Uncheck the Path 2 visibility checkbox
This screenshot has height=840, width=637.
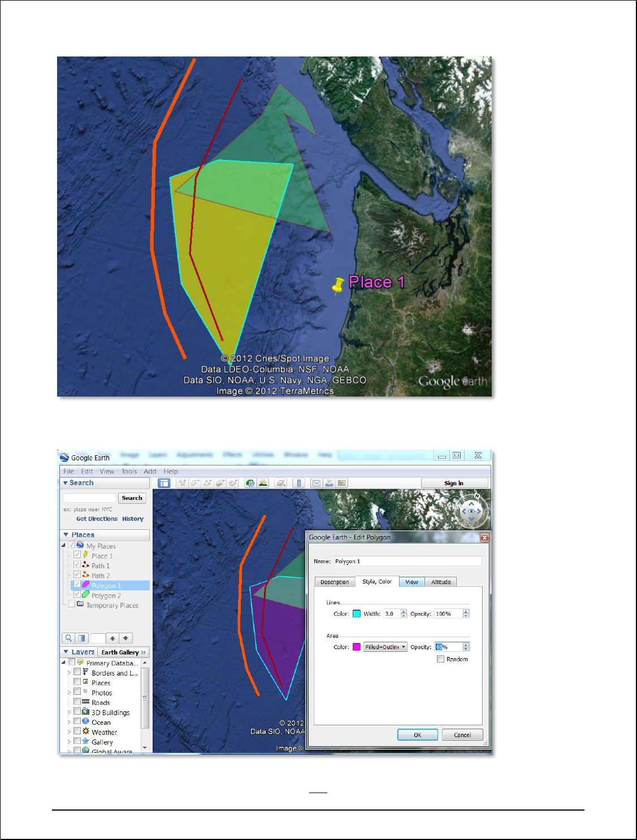tap(77, 574)
